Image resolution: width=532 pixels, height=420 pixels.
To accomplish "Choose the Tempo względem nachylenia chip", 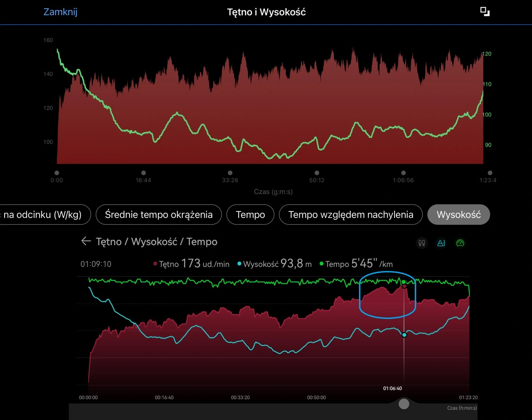I will (350, 215).
